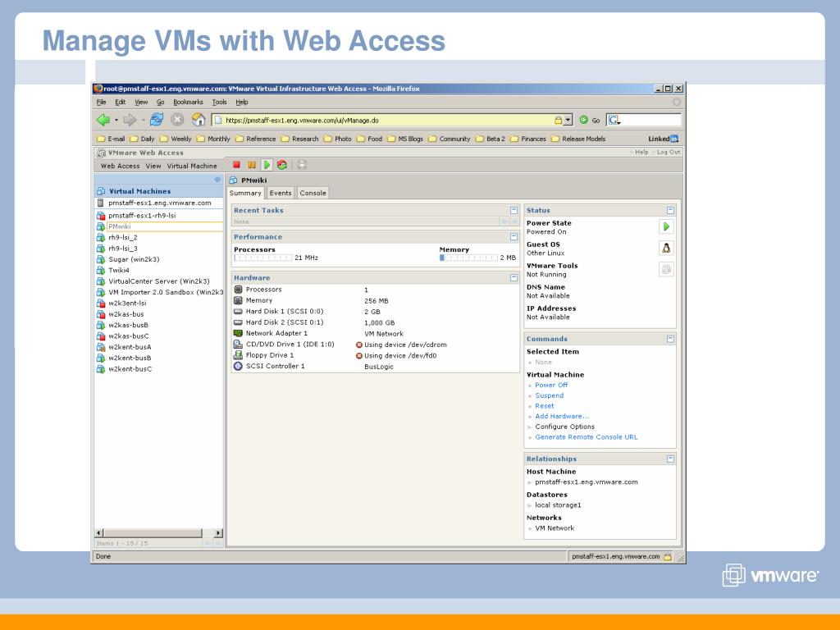Image resolution: width=840 pixels, height=630 pixels.
Task: Open the Tools menu
Action: click(219, 102)
